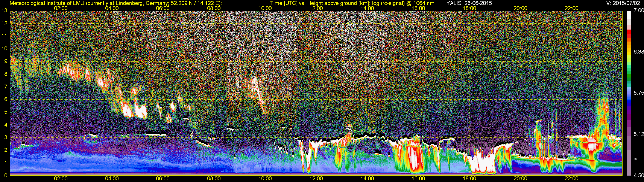Select the 12:00 label on the bottom time axis

tap(316, 179)
